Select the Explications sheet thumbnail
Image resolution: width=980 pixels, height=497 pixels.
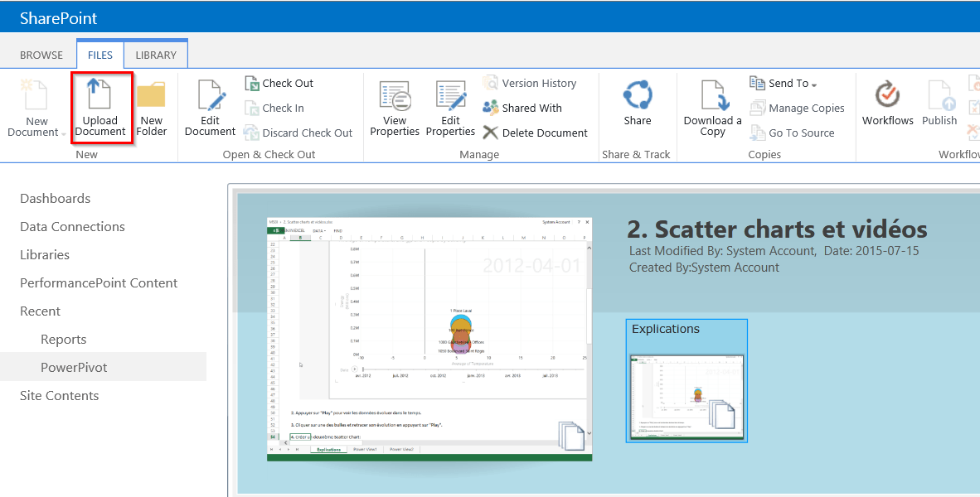coord(686,398)
